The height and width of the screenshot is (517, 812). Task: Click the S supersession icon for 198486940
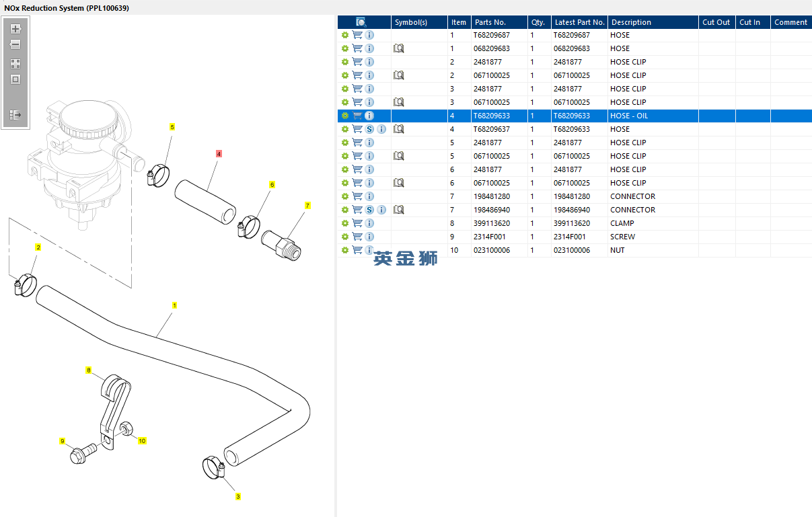pos(369,210)
